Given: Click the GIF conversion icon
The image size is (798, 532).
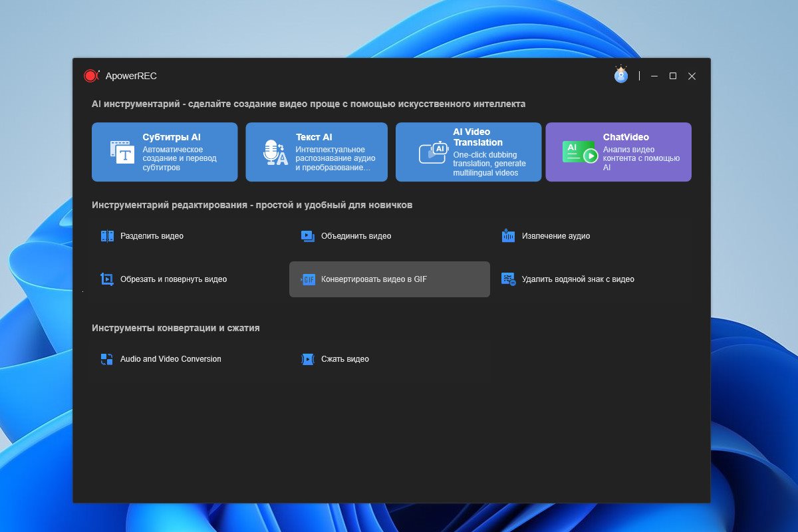Looking at the screenshot, I should [307, 279].
